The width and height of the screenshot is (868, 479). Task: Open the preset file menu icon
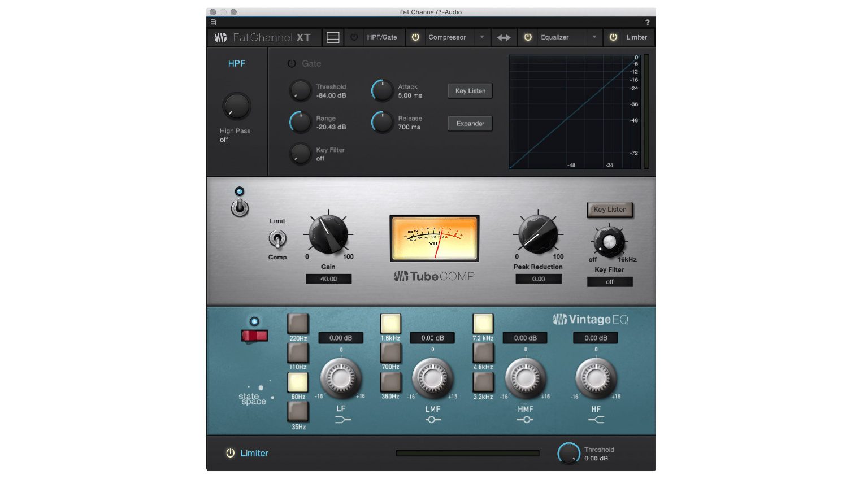(213, 22)
